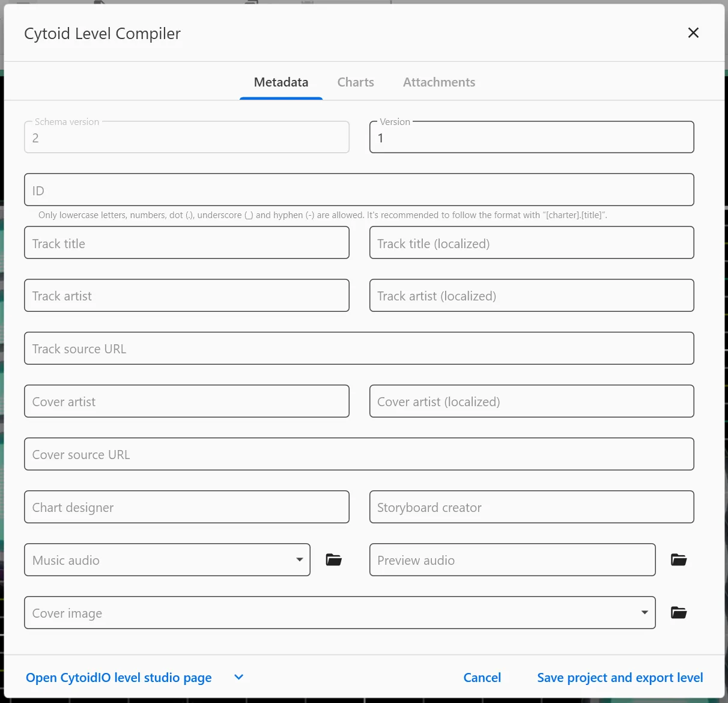
Task: Click the Track artist (localized) field
Action: [x=531, y=296]
